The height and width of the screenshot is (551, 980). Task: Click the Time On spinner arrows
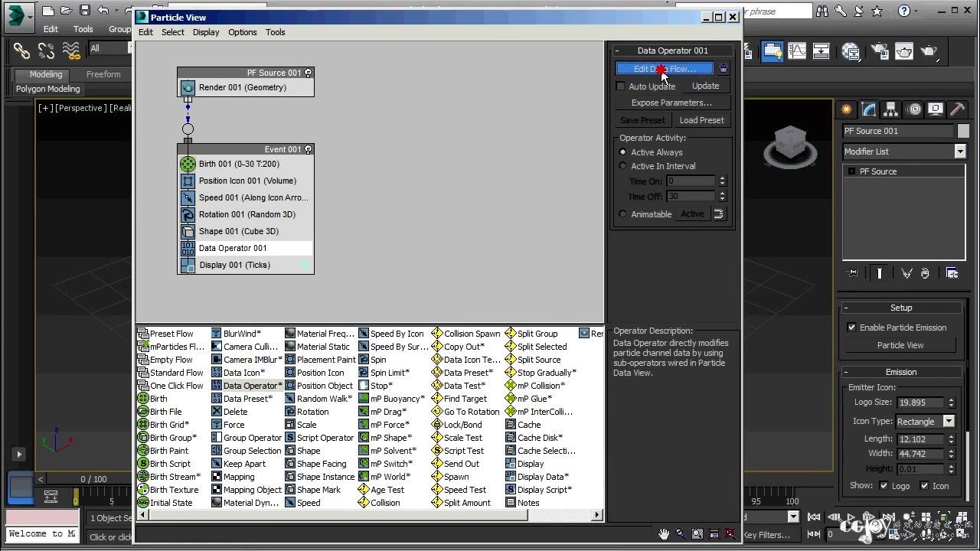point(721,181)
